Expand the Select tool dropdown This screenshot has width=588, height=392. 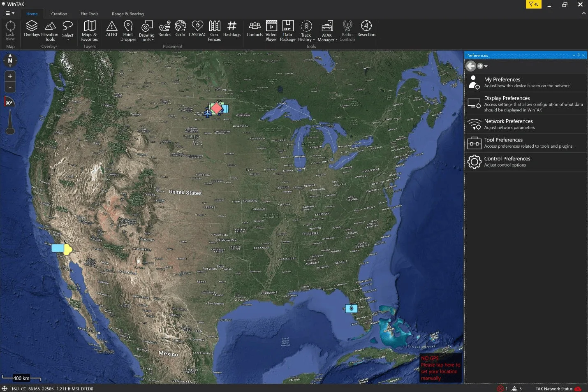click(68, 40)
